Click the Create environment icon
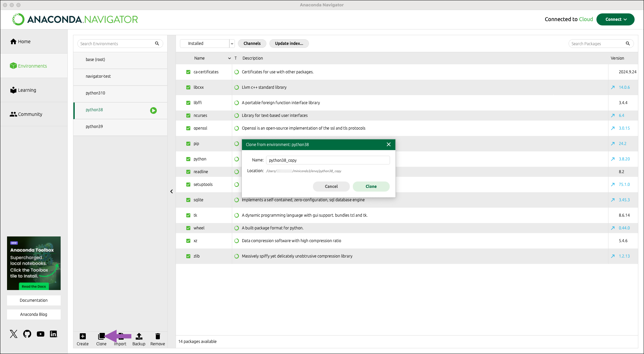The image size is (644, 354). point(83,336)
